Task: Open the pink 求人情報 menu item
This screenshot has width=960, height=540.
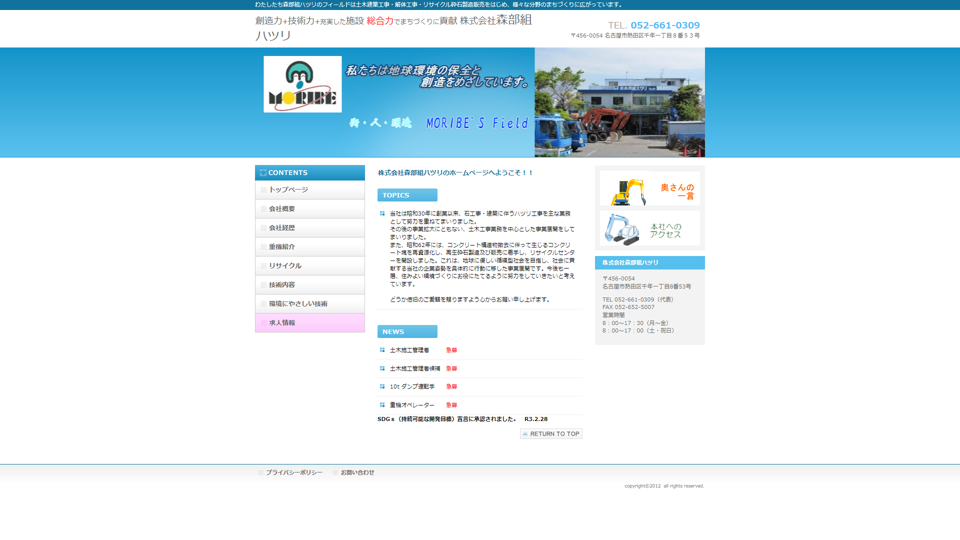Action: (x=309, y=323)
